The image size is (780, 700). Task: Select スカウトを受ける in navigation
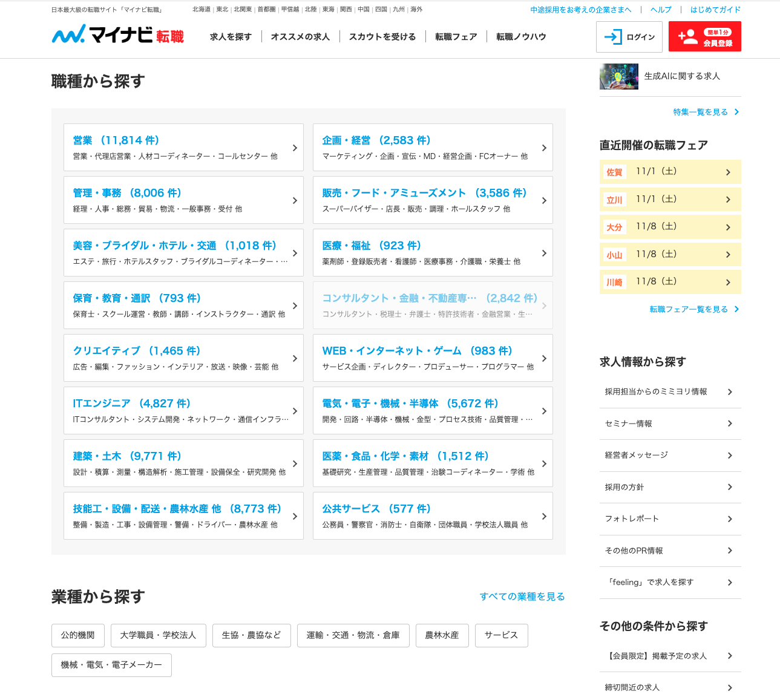(382, 37)
